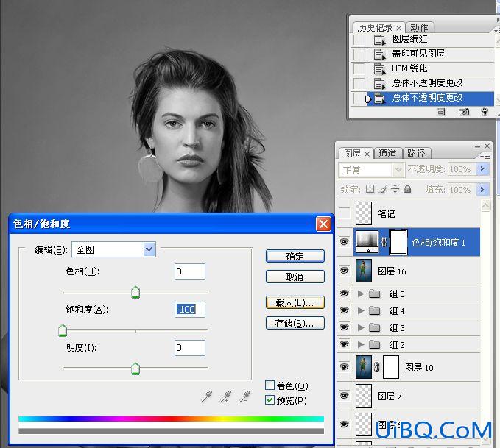The height and width of the screenshot is (448, 500).
Task: Click the delete state trash icon in History
Action: click(x=485, y=112)
